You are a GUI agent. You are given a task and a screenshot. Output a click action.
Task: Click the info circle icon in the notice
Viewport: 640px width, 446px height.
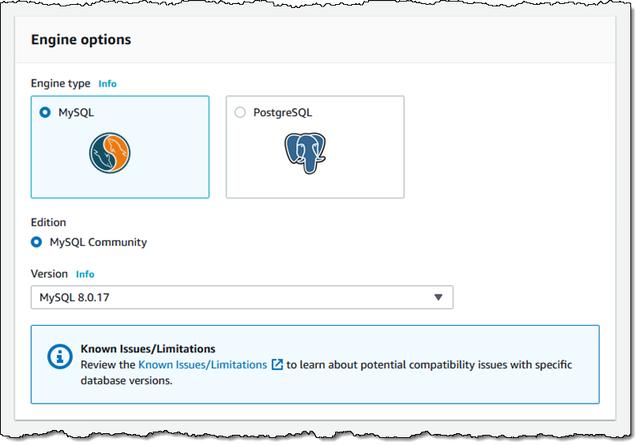click(x=58, y=357)
